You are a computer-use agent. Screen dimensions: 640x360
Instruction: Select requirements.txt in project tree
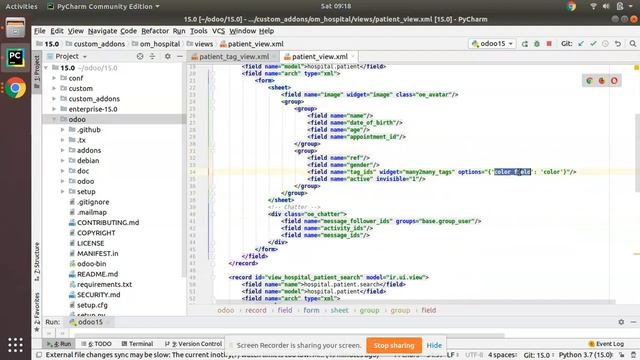click(104, 284)
